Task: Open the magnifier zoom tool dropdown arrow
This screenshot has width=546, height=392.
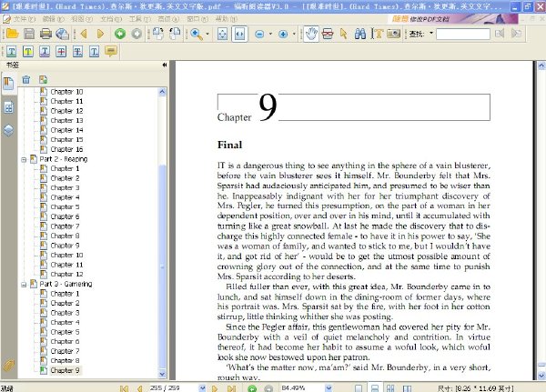Action: click(x=207, y=34)
